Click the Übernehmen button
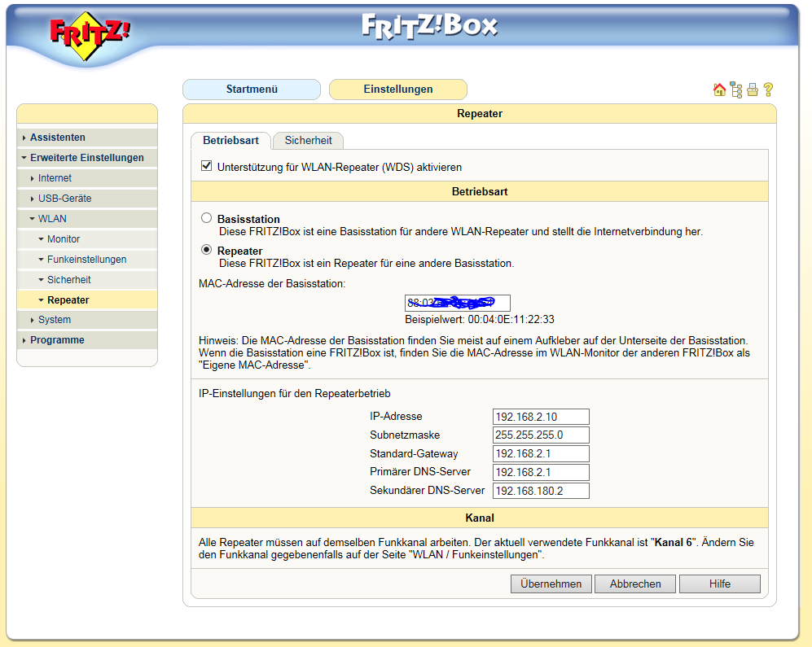Viewport: 812px width, 647px height. pos(551,584)
